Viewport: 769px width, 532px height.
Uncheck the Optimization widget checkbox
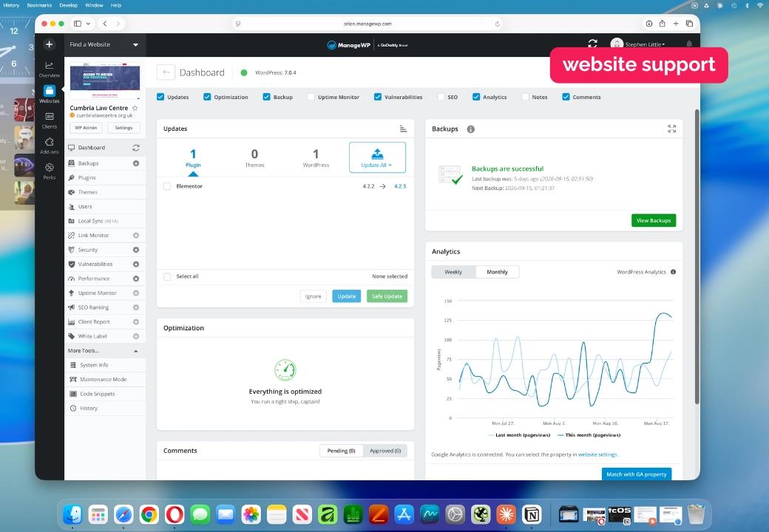point(207,97)
